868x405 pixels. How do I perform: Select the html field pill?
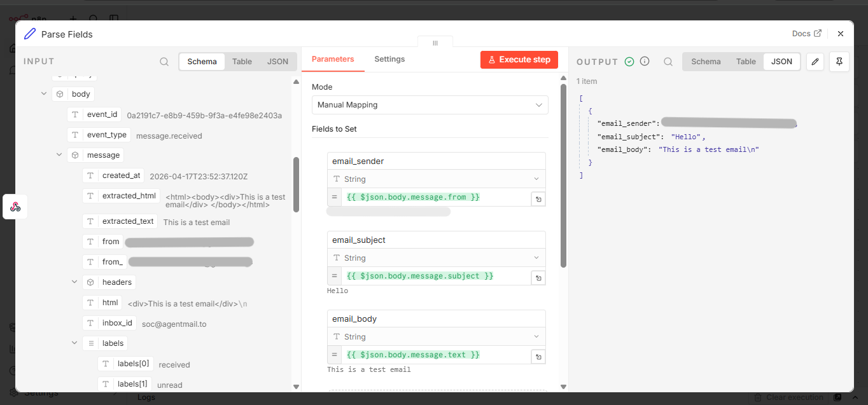[x=102, y=303]
